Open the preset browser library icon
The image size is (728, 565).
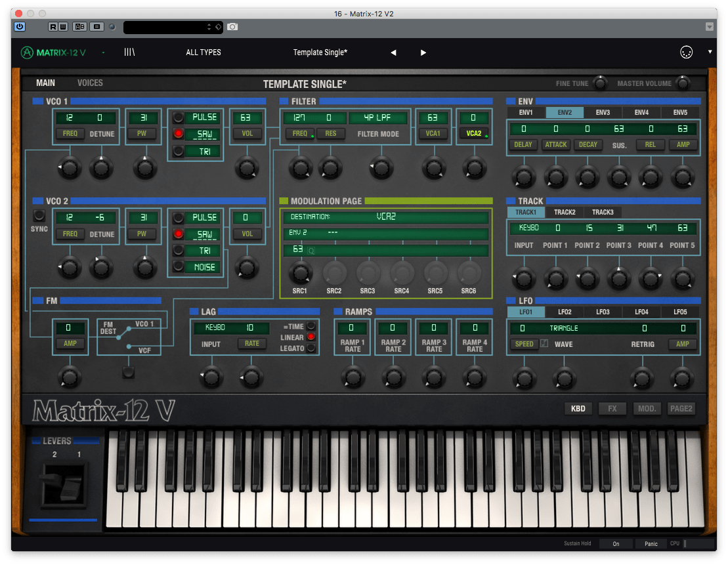(129, 52)
